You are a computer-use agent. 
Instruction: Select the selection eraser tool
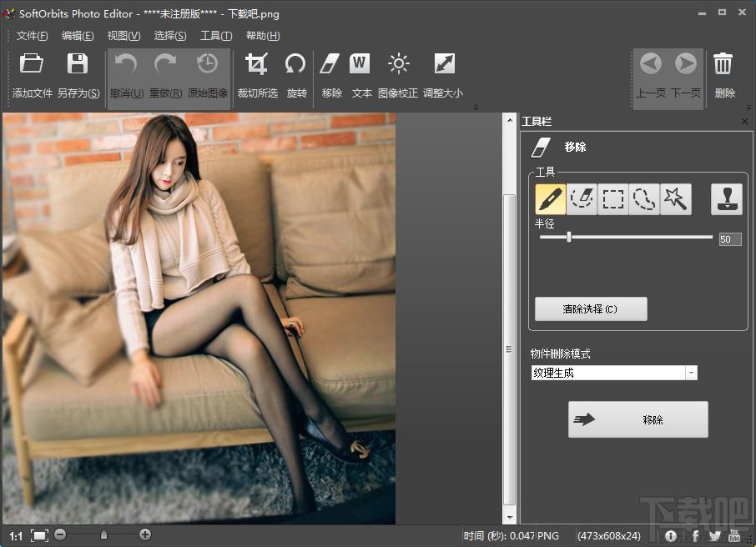[582, 199]
